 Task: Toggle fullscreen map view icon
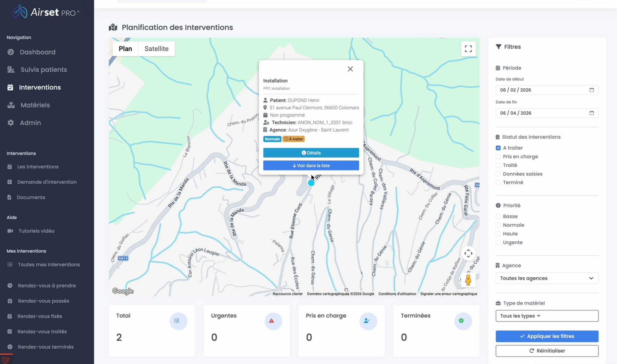click(x=468, y=49)
